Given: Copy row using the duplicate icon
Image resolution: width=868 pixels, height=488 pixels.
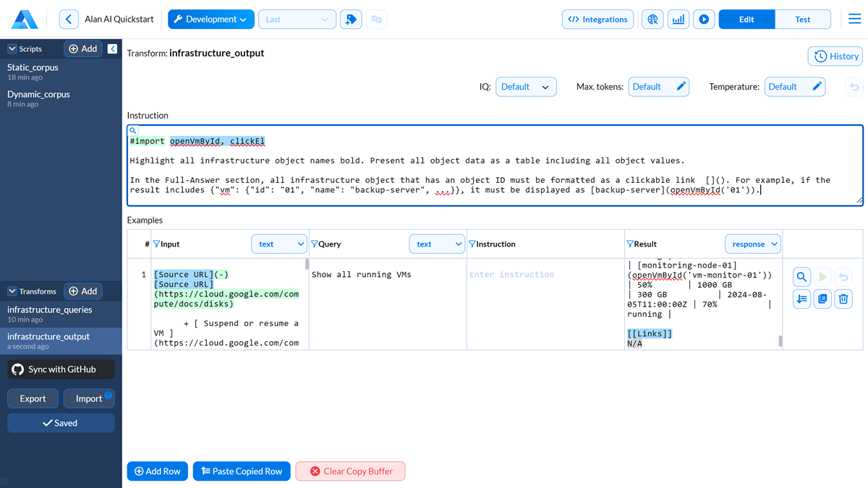Looking at the screenshot, I should (822, 299).
